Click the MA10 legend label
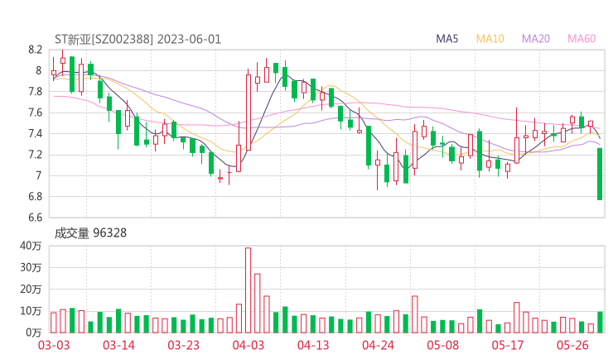This screenshot has width=613, height=364. (x=490, y=39)
